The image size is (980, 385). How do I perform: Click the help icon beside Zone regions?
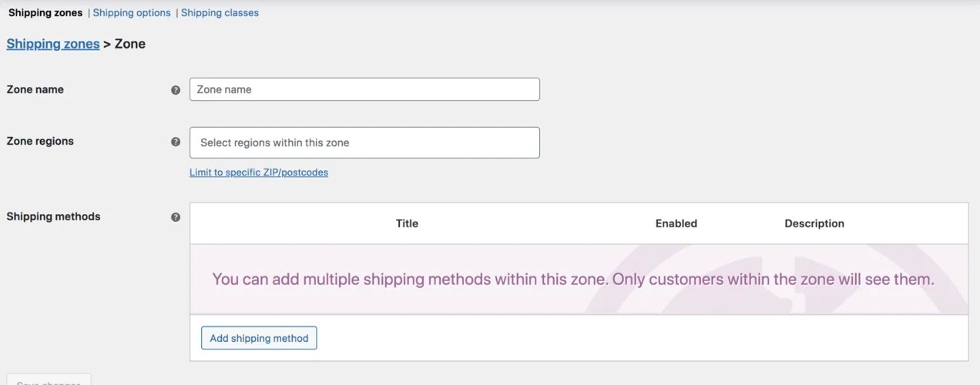point(176,142)
